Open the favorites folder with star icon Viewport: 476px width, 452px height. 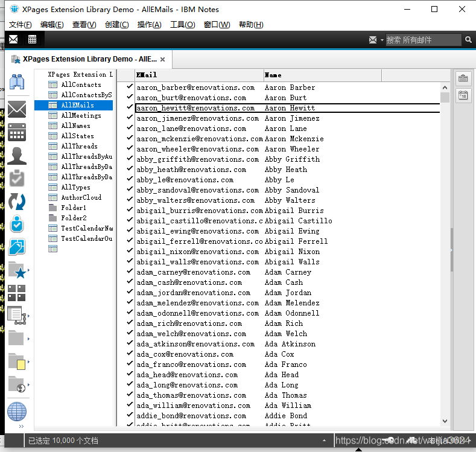click(x=17, y=270)
